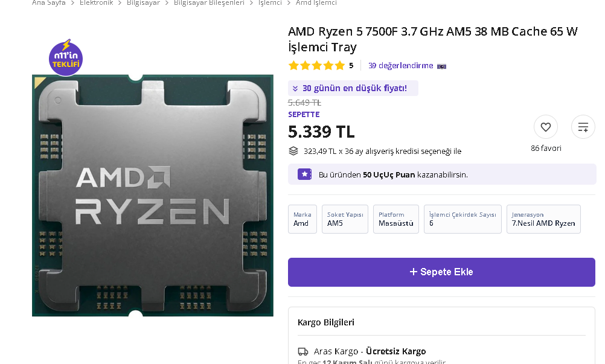
Task: Open the 39 değerlendirme reviews link
Action: (400, 66)
